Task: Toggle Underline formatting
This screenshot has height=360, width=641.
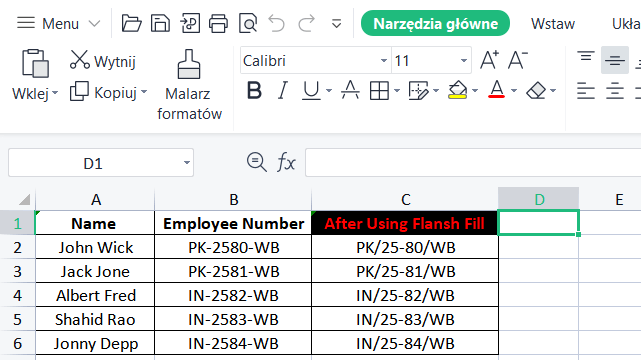Action: click(311, 90)
